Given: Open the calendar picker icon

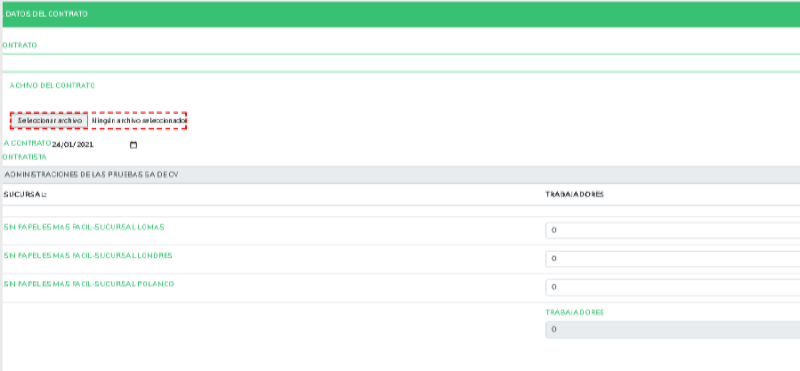Looking at the screenshot, I should [x=134, y=145].
